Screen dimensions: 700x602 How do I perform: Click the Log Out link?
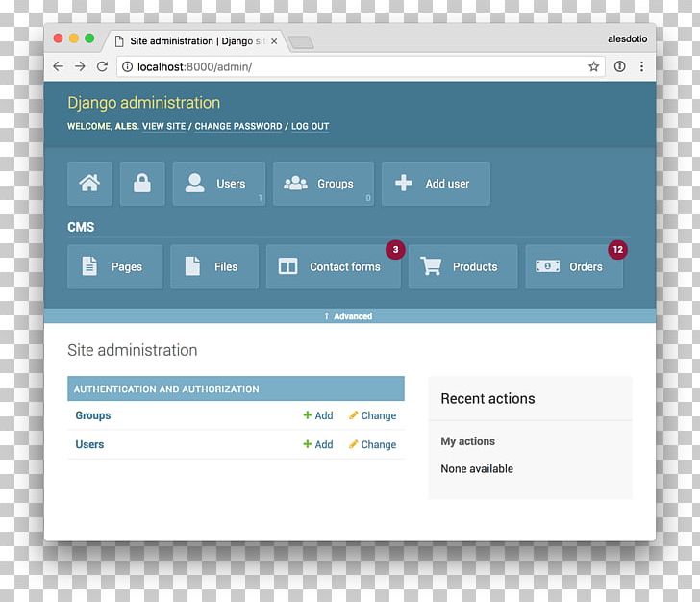310,126
